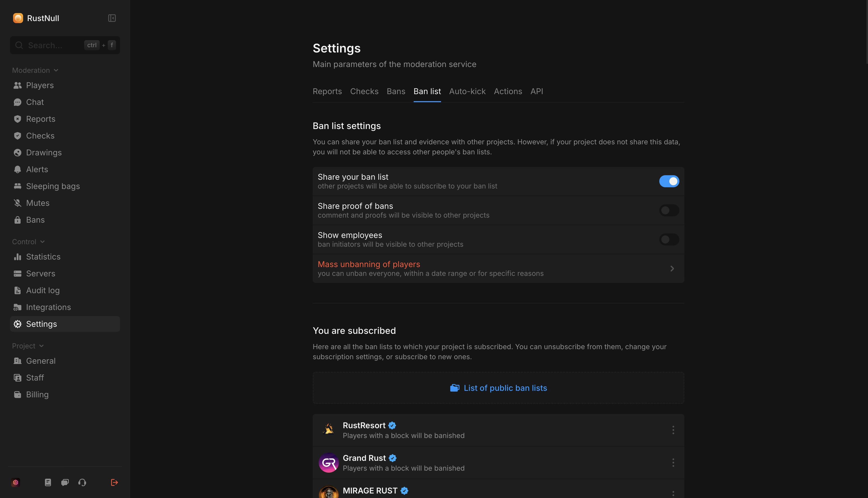Image resolution: width=868 pixels, height=498 pixels.
Task: Disable the Share your ban list toggle
Action: click(670, 181)
